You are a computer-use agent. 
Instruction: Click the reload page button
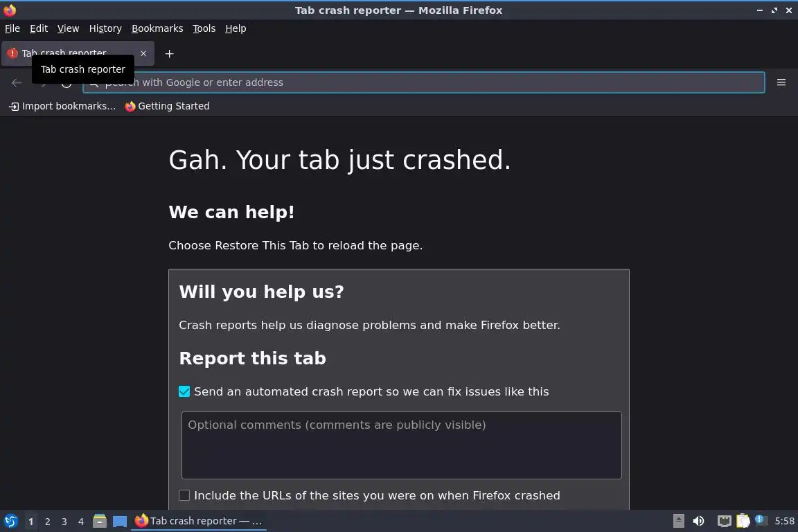[66, 83]
